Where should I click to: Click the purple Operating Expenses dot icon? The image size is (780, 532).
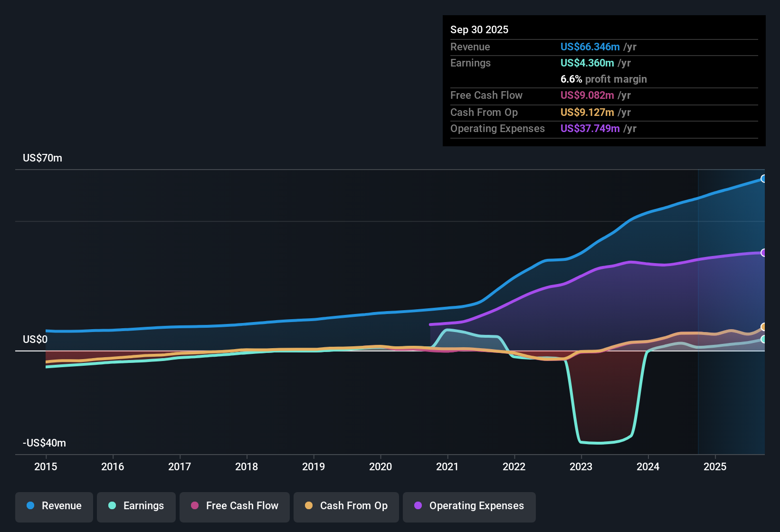click(418, 506)
